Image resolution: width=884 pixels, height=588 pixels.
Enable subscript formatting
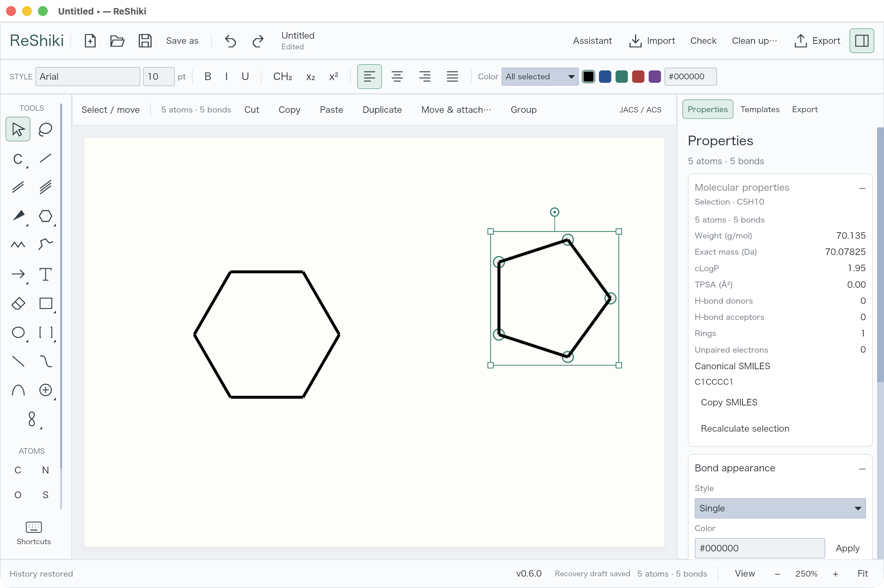tap(310, 77)
